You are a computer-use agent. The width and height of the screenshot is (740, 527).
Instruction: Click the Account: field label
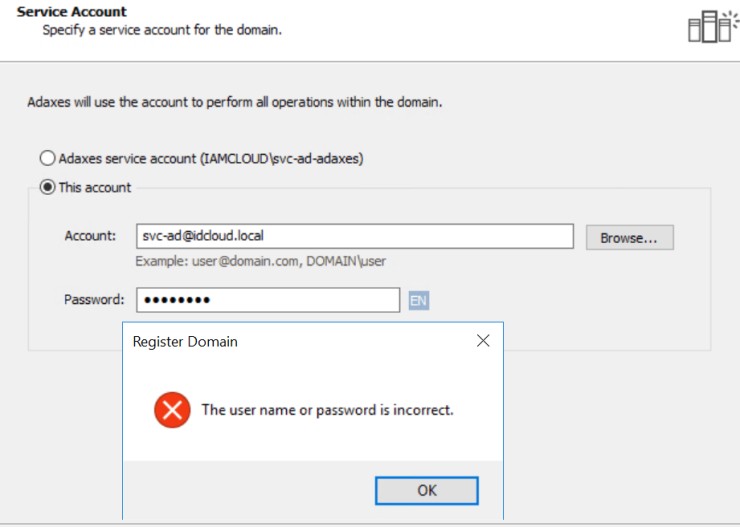pos(90,236)
